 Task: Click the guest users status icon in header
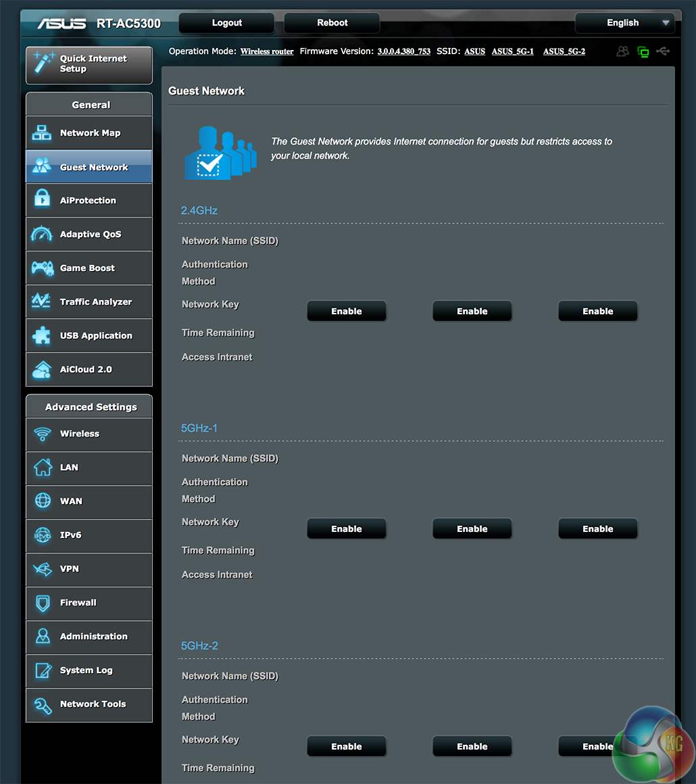click(x=622, y=51)
